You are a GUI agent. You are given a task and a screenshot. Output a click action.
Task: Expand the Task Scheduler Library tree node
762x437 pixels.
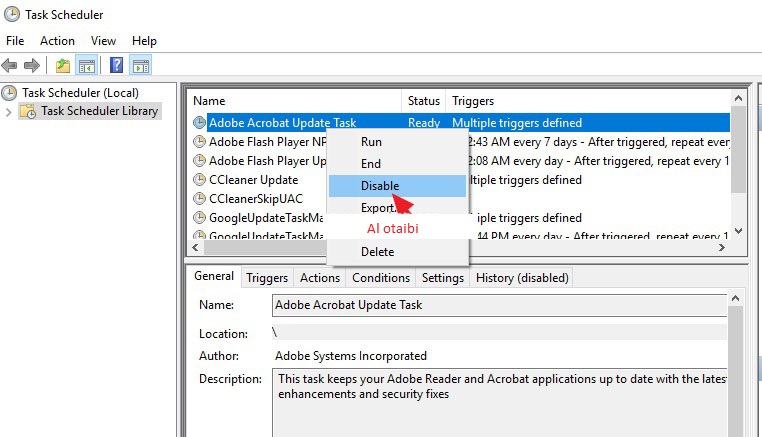click(x=8, y=112)
